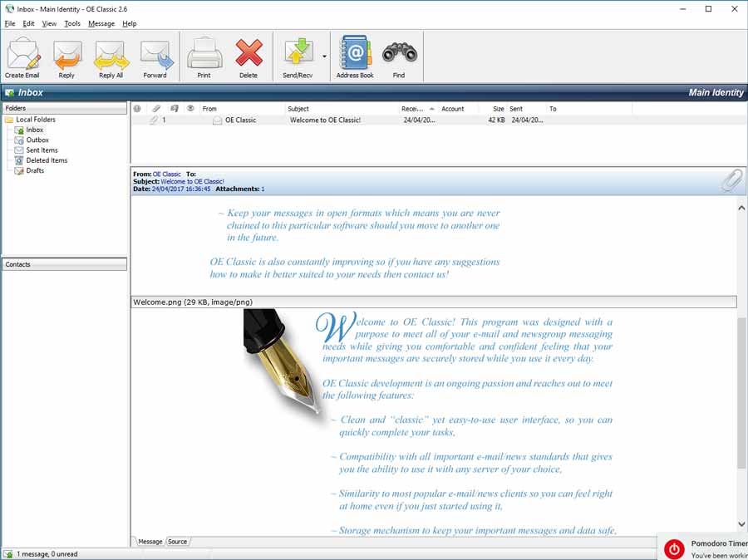The width and height of the screenshot is (748, 560).
Task: Sort messages by Account column
Action: 459,109
